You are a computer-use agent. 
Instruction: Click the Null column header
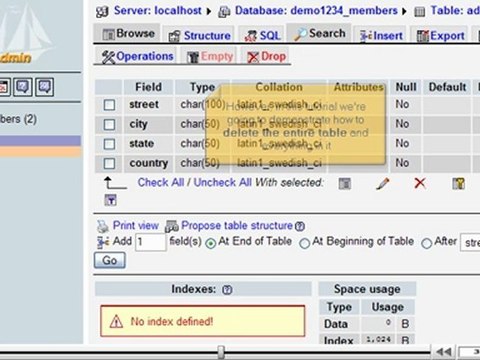(406, 87)
